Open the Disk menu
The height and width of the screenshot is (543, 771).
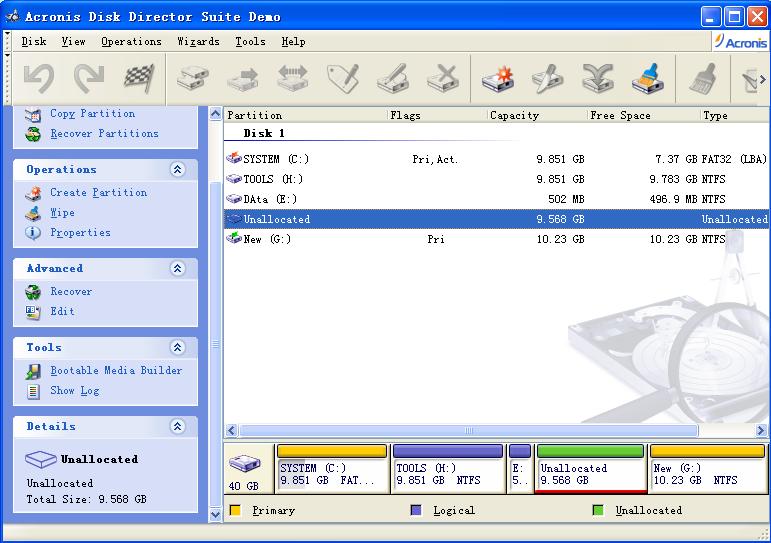(34, 42)
